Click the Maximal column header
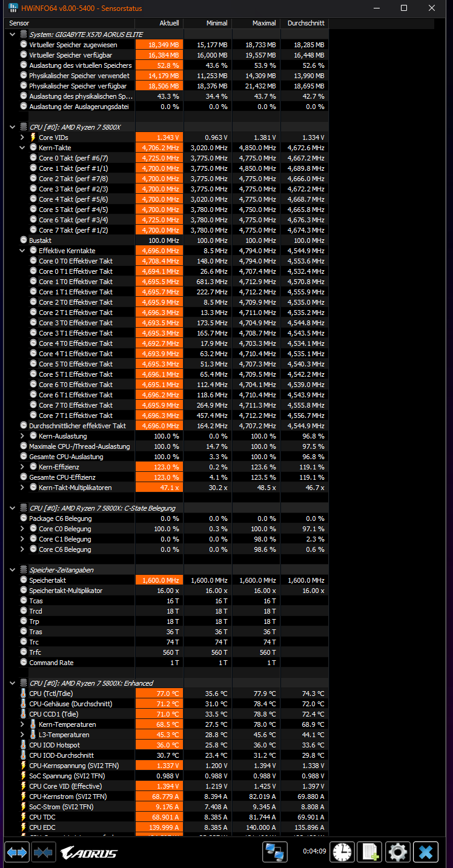The image size is (453, 868). (x=256, y=23)
